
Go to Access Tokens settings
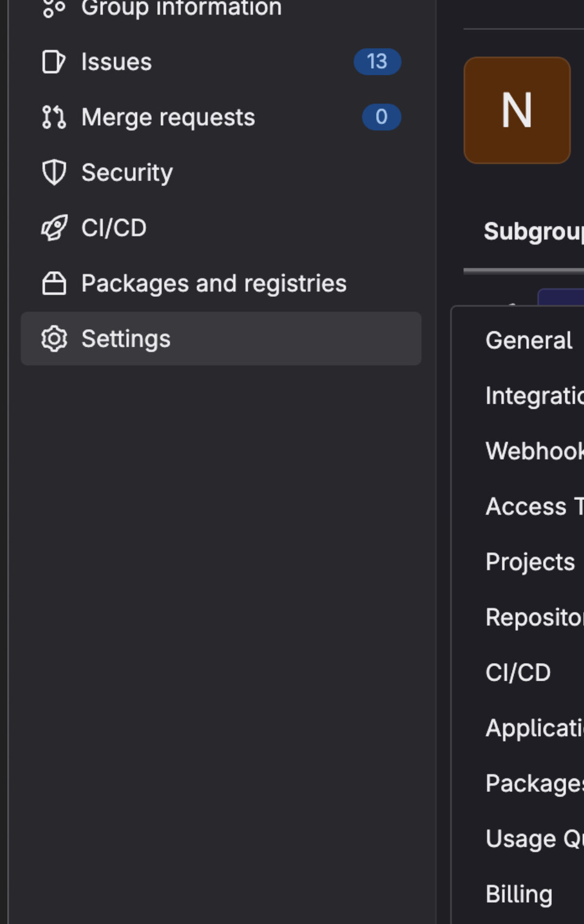tap(534, 506)
